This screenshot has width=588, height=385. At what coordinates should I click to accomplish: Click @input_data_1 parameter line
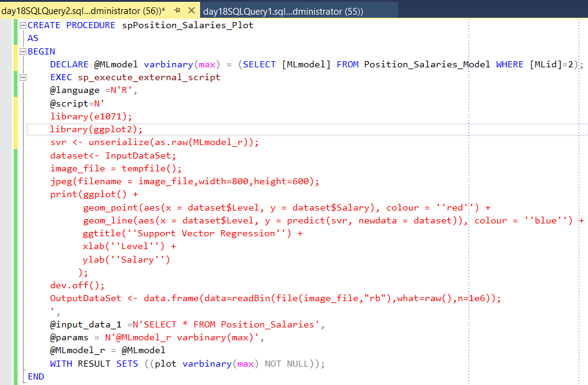click(x=187, y=324)
